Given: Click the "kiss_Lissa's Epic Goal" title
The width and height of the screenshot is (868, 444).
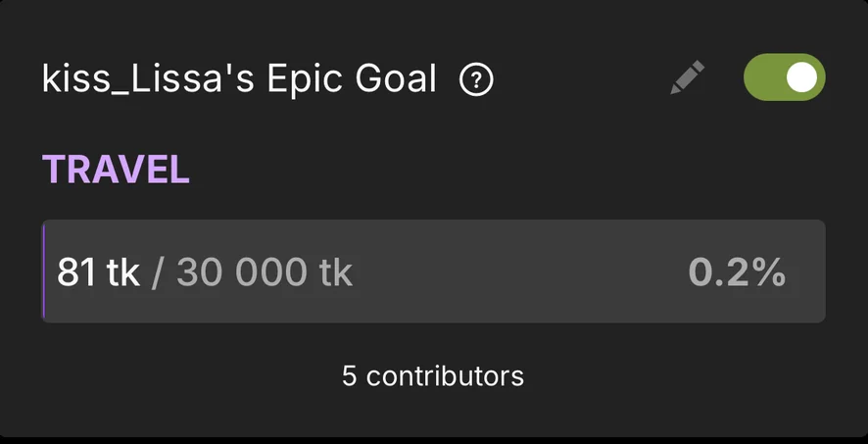Looking at the screenshot, I should 239,79.
